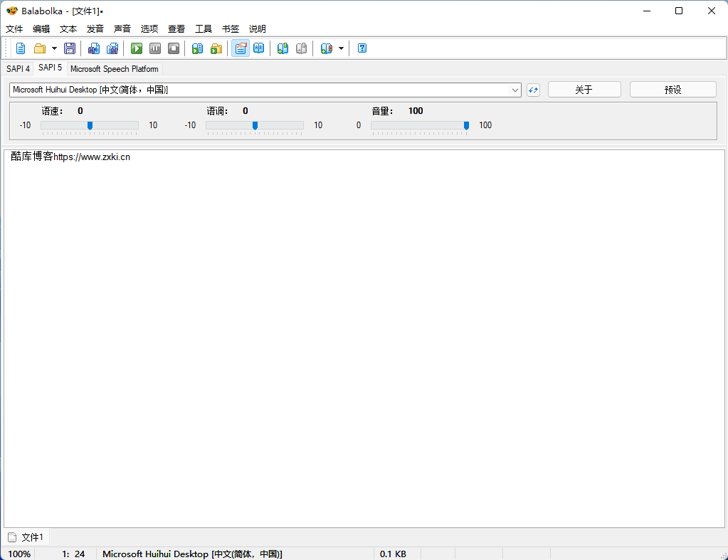
Task: Expand the open-file dropdown arrow
Action: [x=54, y=48]
